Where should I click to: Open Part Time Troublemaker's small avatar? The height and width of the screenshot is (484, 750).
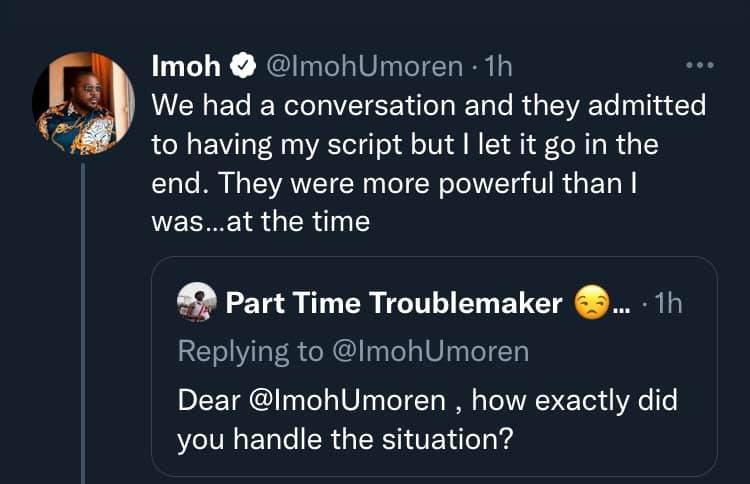tap(196, 302)
